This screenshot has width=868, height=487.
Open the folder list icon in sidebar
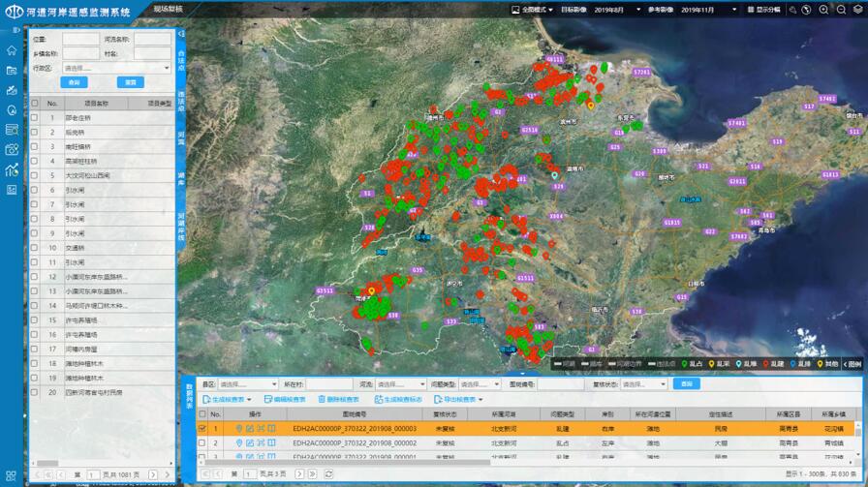pos(12,71)
